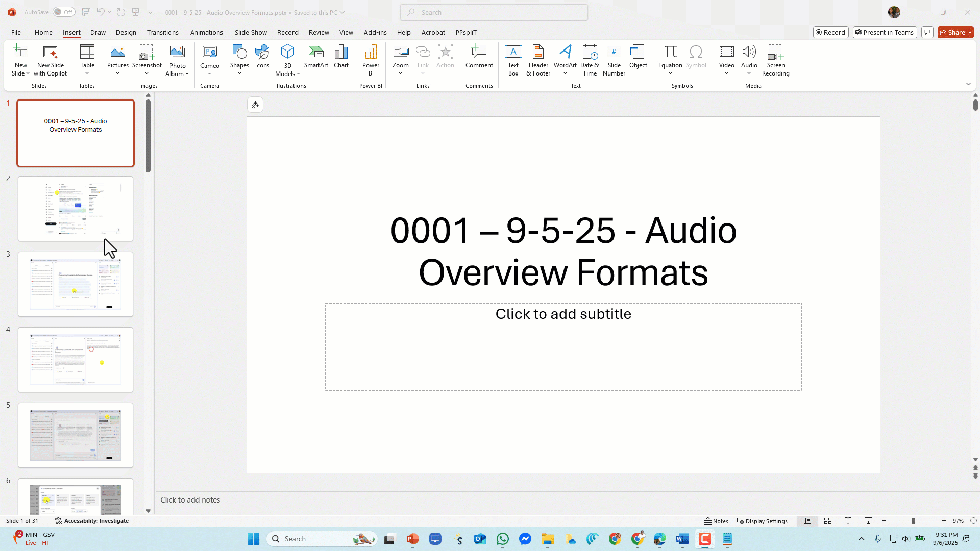The image size is (980, 551).
Task: Add a Slide Number
Action: point(614,60)
